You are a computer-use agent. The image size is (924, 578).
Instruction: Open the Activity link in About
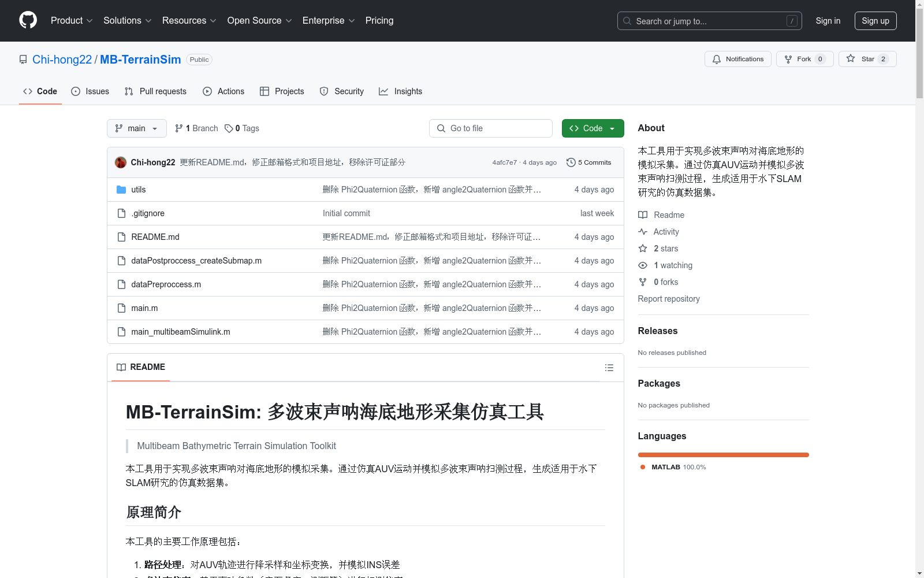658,232
